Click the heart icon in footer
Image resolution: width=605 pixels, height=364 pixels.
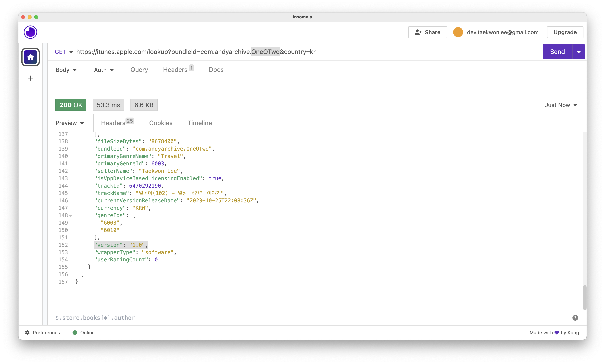[x=557, y=333]
